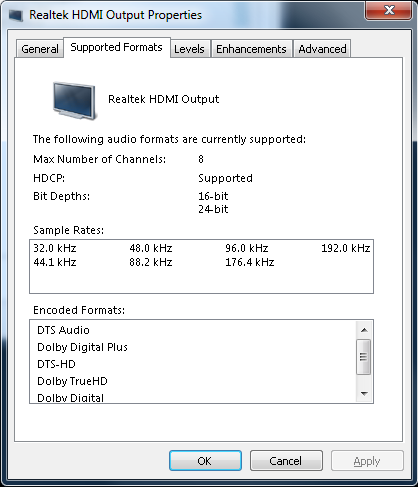Click the 88.2 kHz sample rate
This screenshot has width=418, height=490.
[151, 262]
